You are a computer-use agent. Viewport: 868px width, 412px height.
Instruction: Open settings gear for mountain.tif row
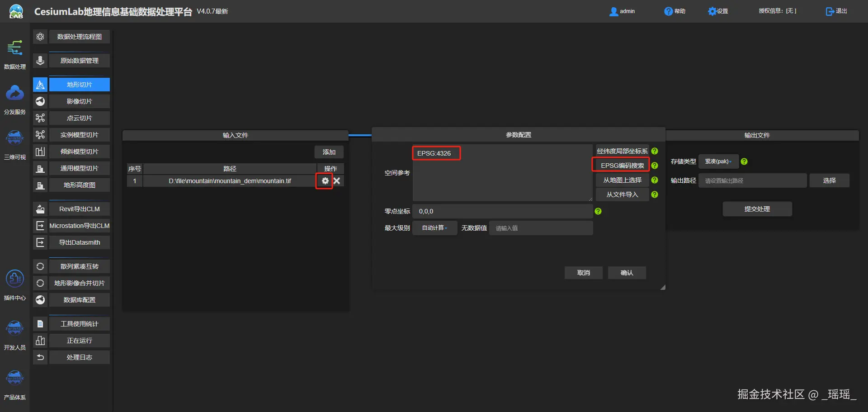(x=325, y=181)
